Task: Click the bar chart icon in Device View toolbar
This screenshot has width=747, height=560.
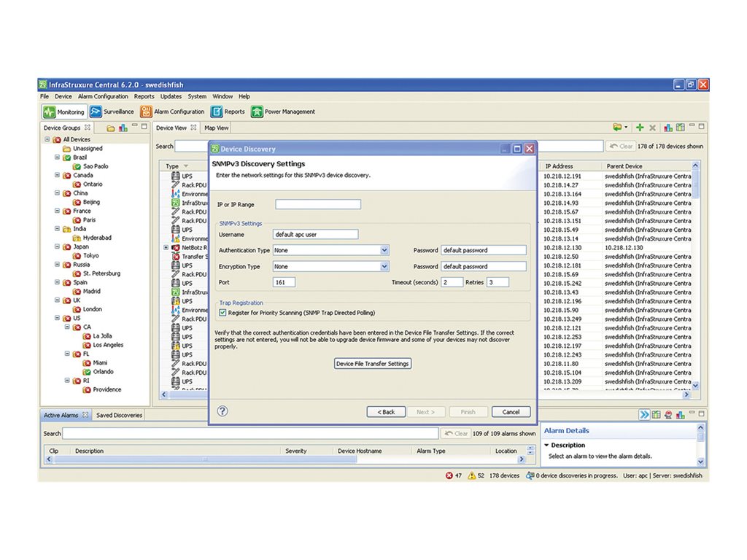Action: (668, 128)
